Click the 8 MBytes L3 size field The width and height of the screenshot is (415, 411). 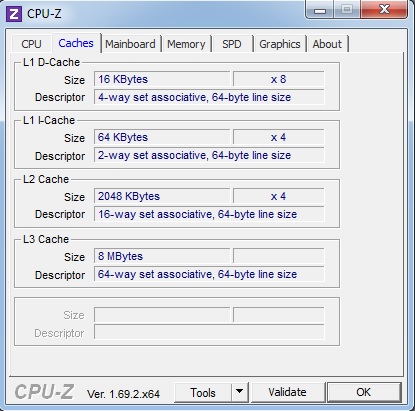(162, 256)
